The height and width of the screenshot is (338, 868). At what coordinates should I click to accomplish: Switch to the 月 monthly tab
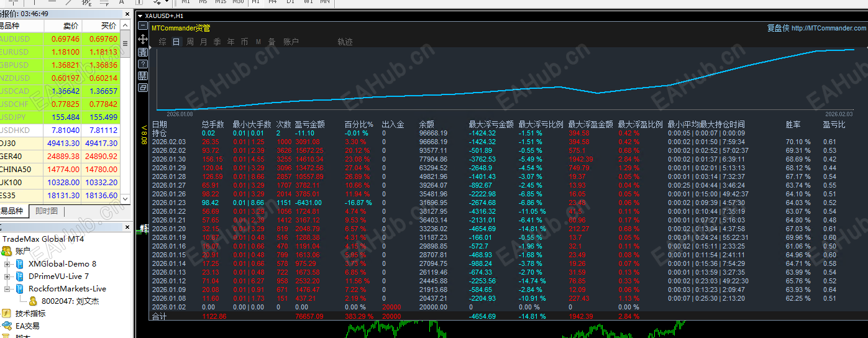click(204, 42)
